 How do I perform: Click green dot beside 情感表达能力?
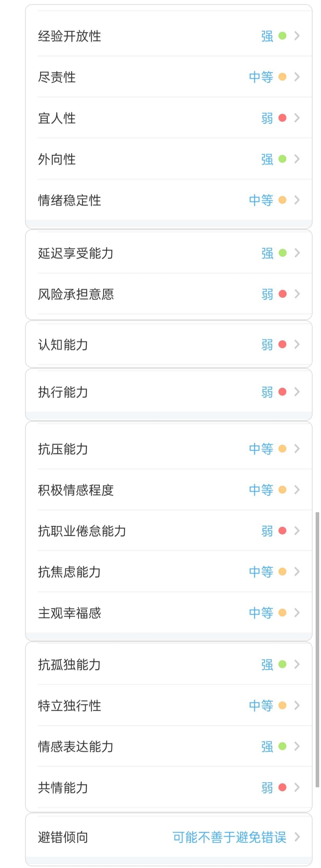[282, 746]
